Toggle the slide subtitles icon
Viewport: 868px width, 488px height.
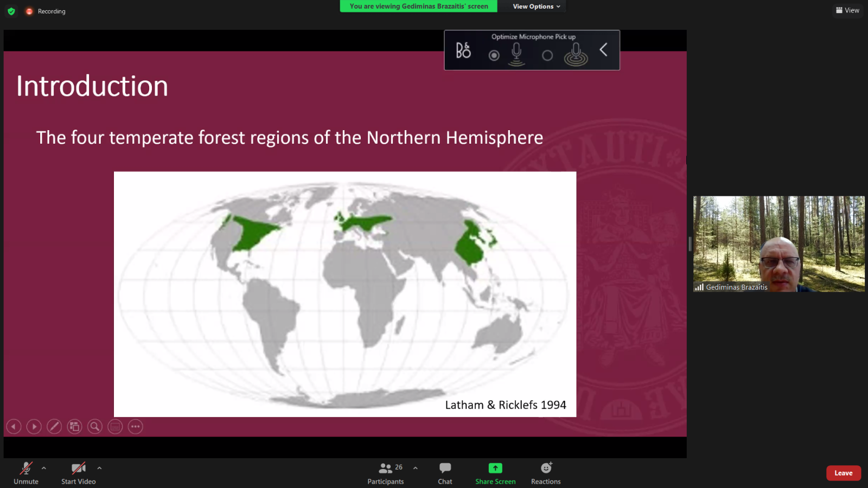pyautogui.click(x=115, y=427)
